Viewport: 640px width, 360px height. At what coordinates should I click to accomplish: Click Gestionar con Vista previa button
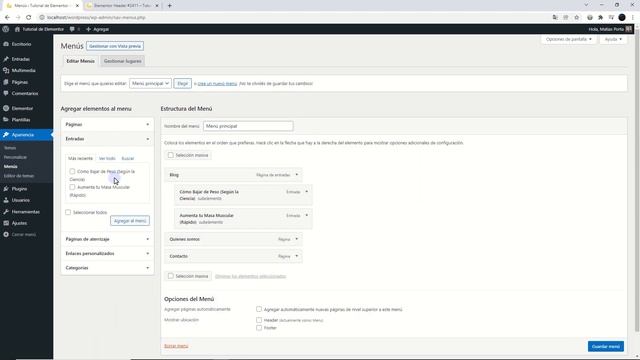click(x=115, y=46)
